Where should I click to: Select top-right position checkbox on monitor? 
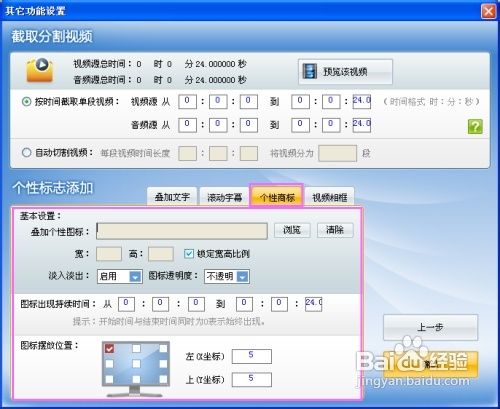point(163,349)
